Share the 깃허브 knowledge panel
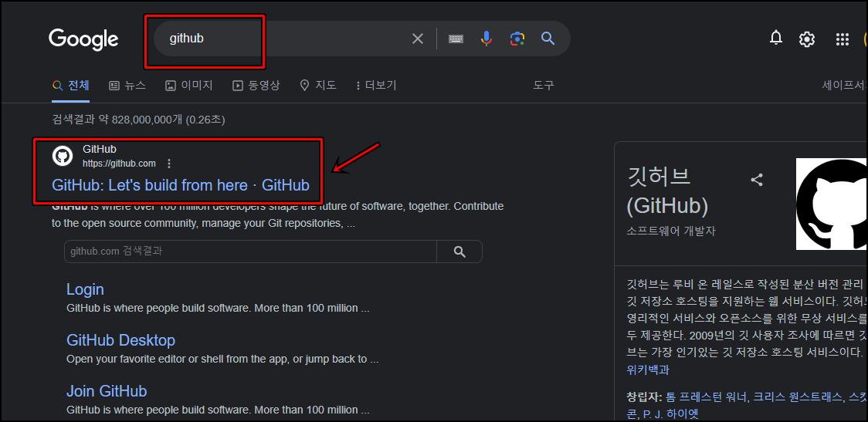The height and width of the screenshot is (422, 868). (756, 179)
